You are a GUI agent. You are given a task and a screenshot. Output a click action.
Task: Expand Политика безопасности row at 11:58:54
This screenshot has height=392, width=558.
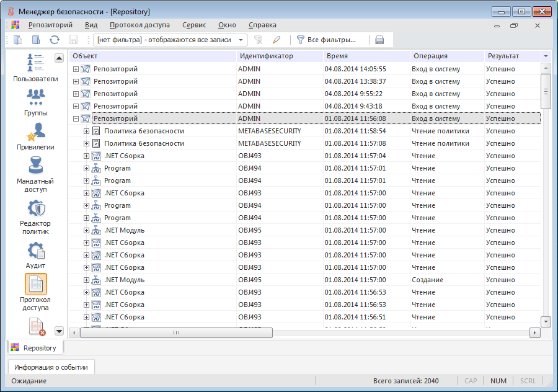pos(86,131)
